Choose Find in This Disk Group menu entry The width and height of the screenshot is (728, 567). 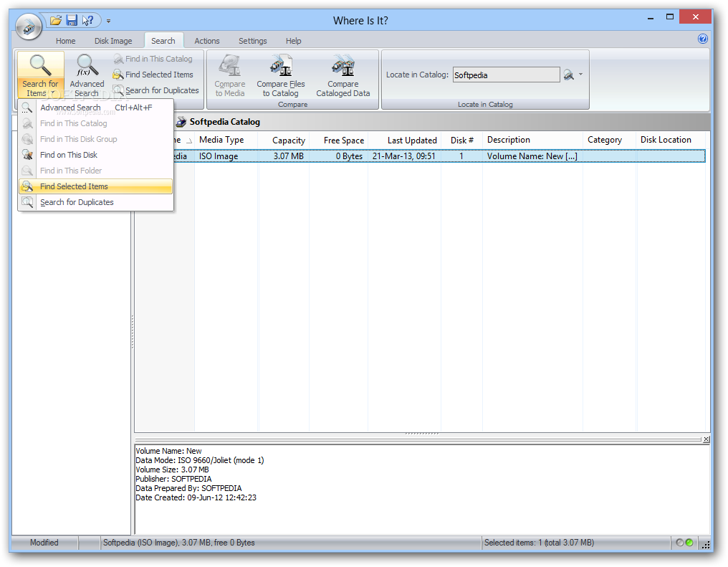click(95, 139)
